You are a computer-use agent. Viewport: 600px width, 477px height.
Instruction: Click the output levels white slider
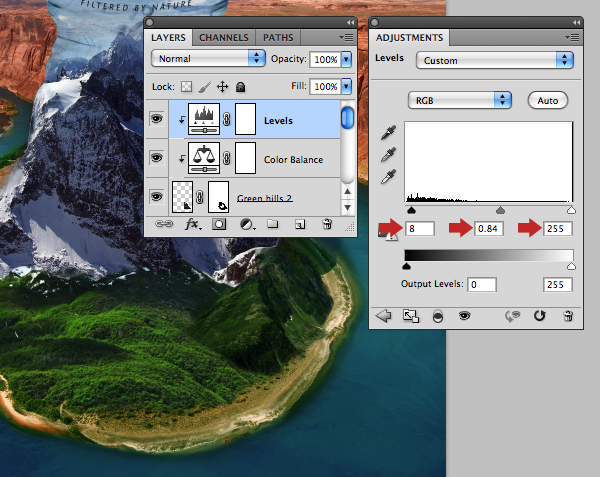[571, 266]
